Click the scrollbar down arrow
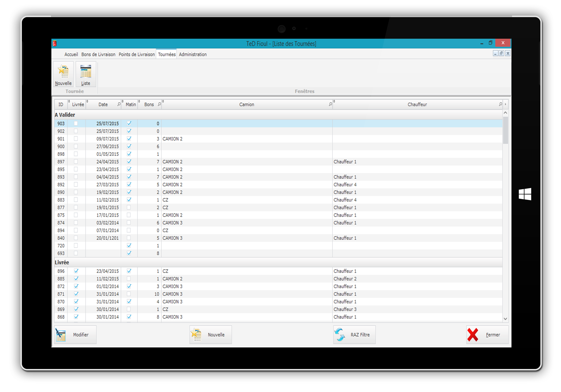Screen dimensions: 561x392 505,319
